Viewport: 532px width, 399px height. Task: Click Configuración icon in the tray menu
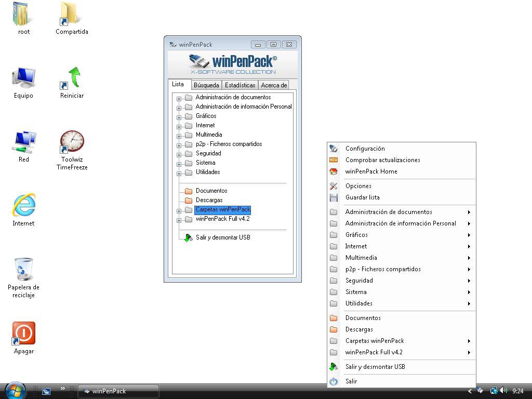tap(334, 149)
